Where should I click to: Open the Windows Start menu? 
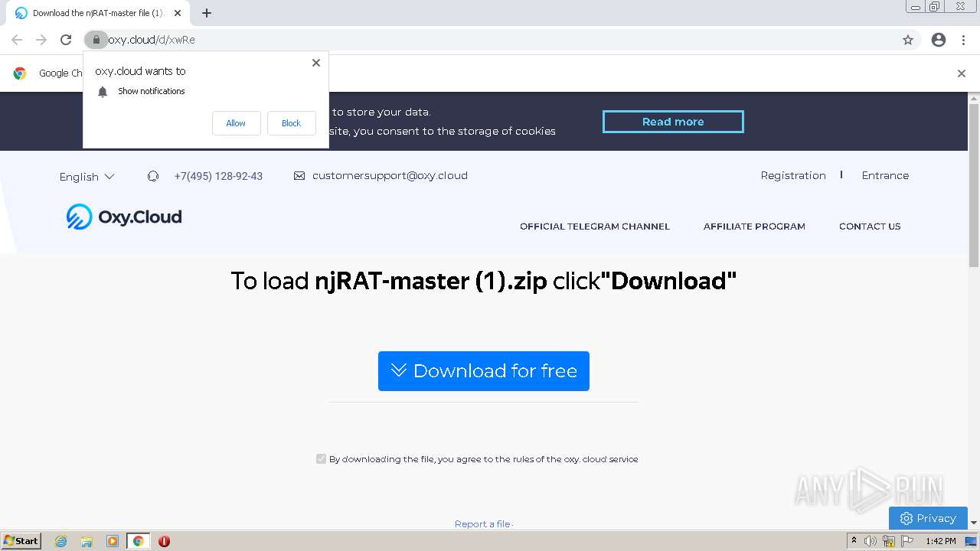21,540
